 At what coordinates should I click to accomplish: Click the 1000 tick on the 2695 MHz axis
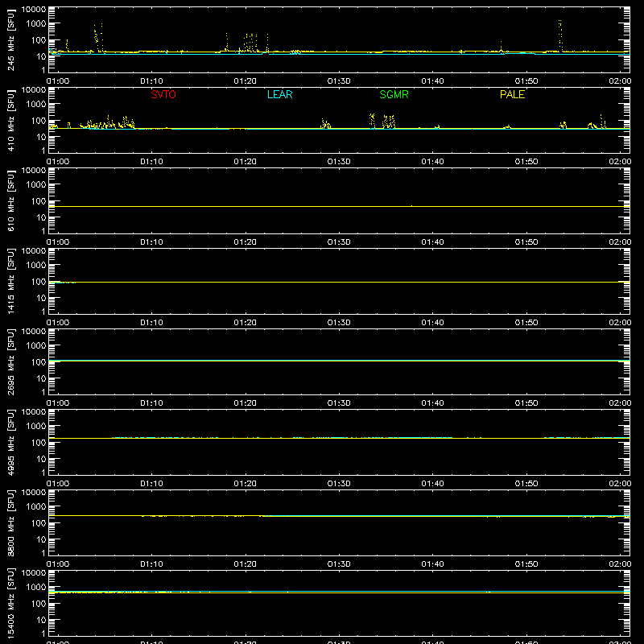click(36, 346)
